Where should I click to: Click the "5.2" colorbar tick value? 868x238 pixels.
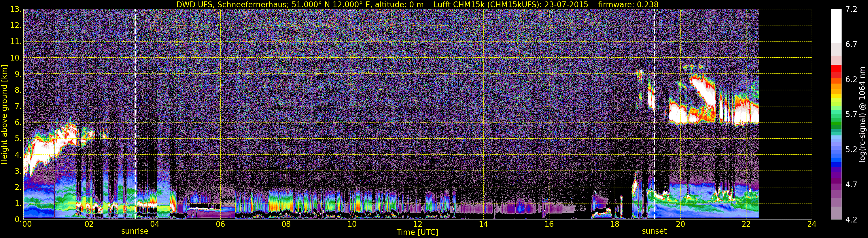[851, 150]
